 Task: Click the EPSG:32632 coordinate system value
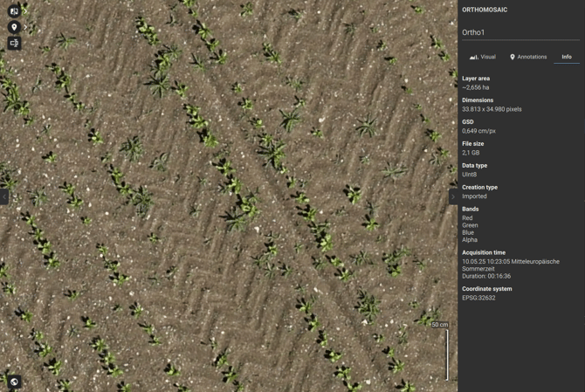pyautogui.click(x=478, y=298)
